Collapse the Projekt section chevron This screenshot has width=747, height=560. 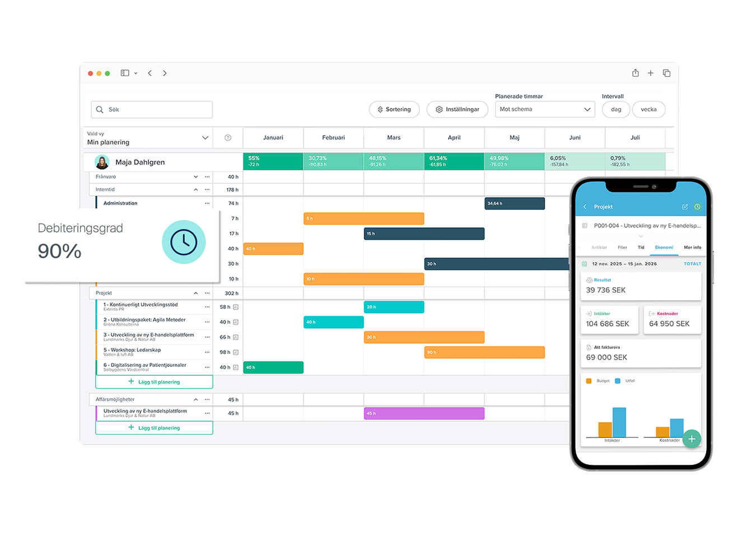click(x=195, y=293)
